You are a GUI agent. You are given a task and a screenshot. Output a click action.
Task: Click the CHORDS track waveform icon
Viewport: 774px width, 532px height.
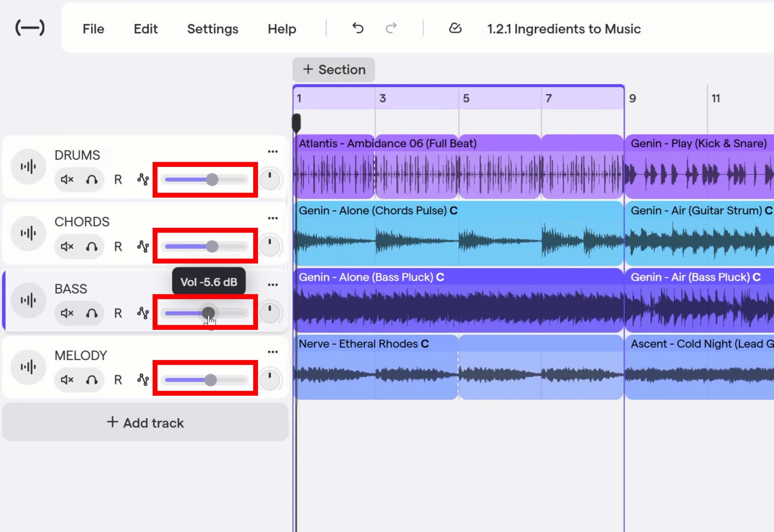(28, 233)
